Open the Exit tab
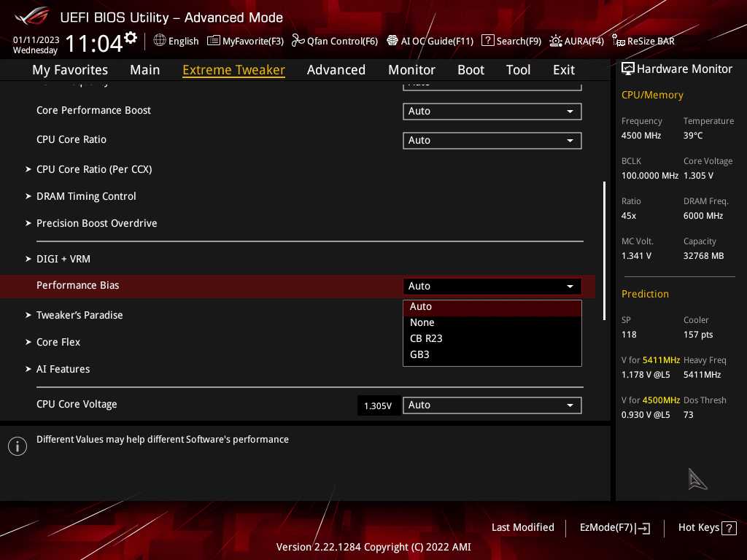 (x=564, y=70)
